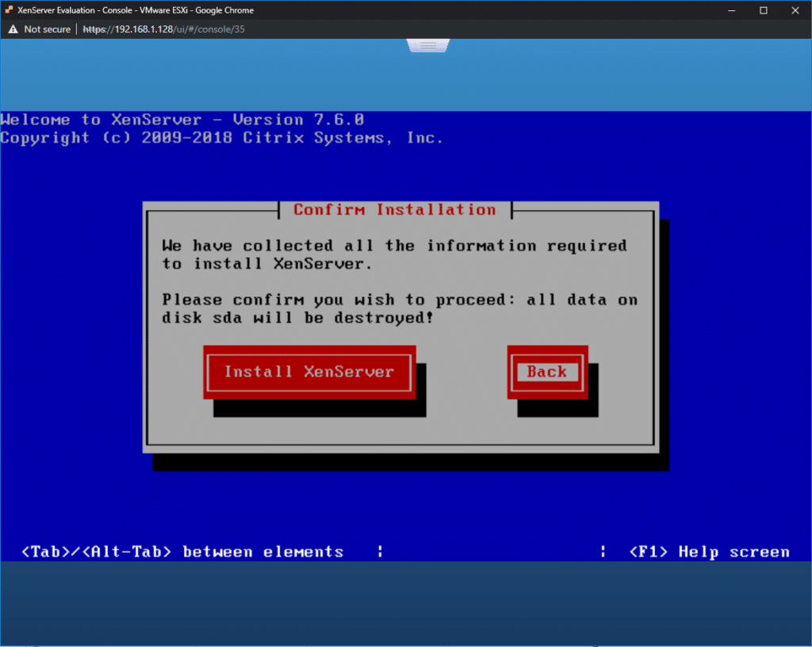Open the console toolbar pull-down handle
Viewport: 812px width, 647px height.
tap(427, 46)
